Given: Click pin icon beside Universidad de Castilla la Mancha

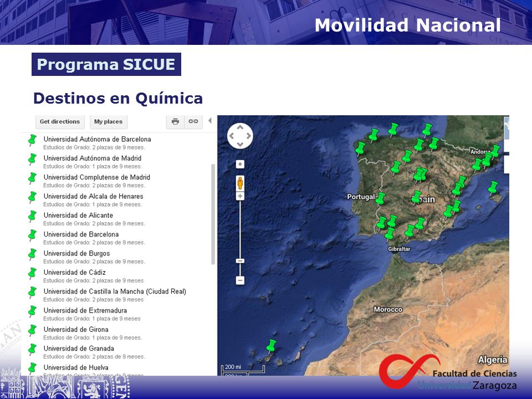Looking at the screenshot, I should [32, 292].
